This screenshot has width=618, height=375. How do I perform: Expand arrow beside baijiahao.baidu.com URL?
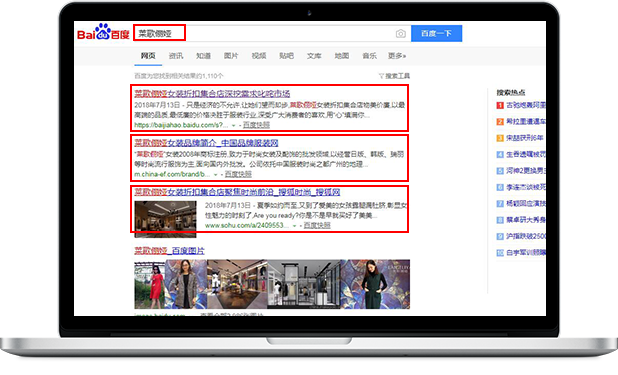click(233, 125)
